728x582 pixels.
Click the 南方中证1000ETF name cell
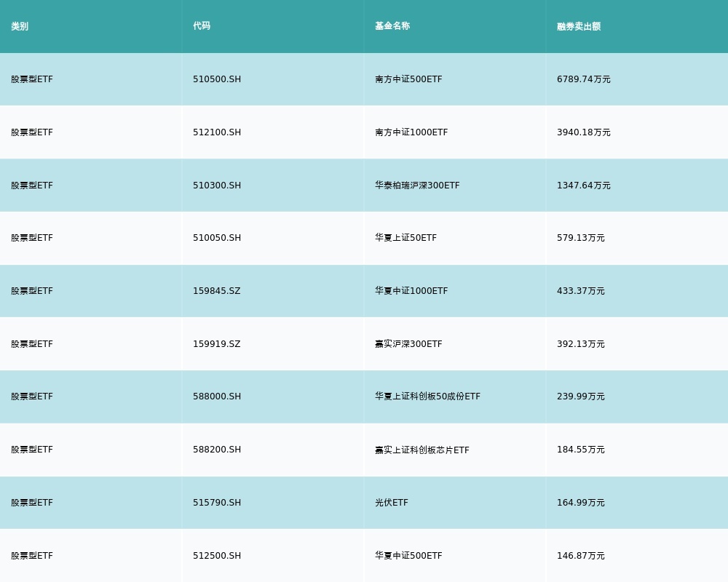411,132
